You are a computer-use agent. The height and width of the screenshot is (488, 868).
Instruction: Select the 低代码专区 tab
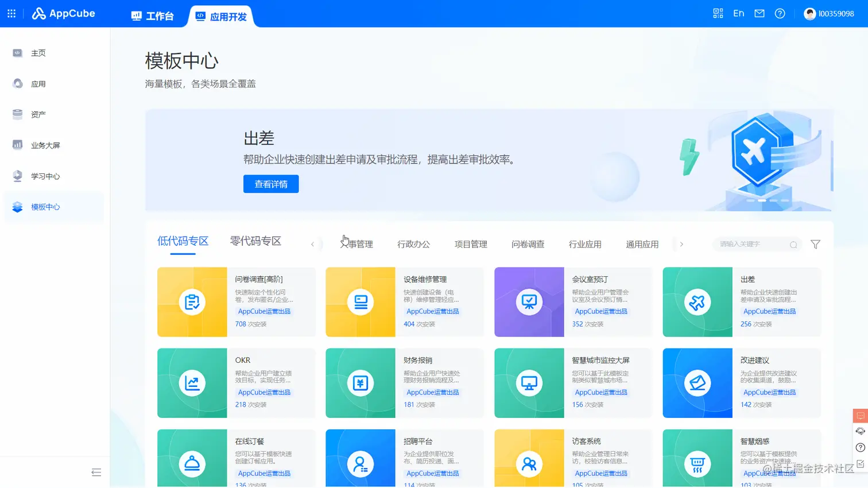(183, 241)
